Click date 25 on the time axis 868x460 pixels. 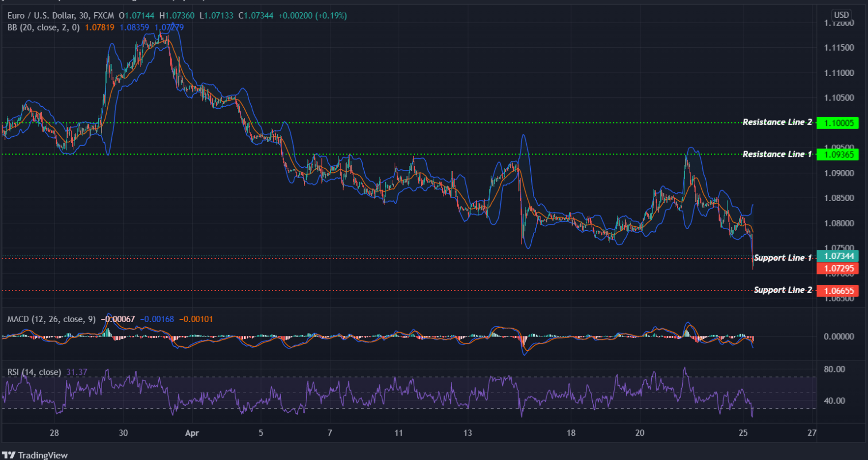pyautogui.click(x=743, y=433)
